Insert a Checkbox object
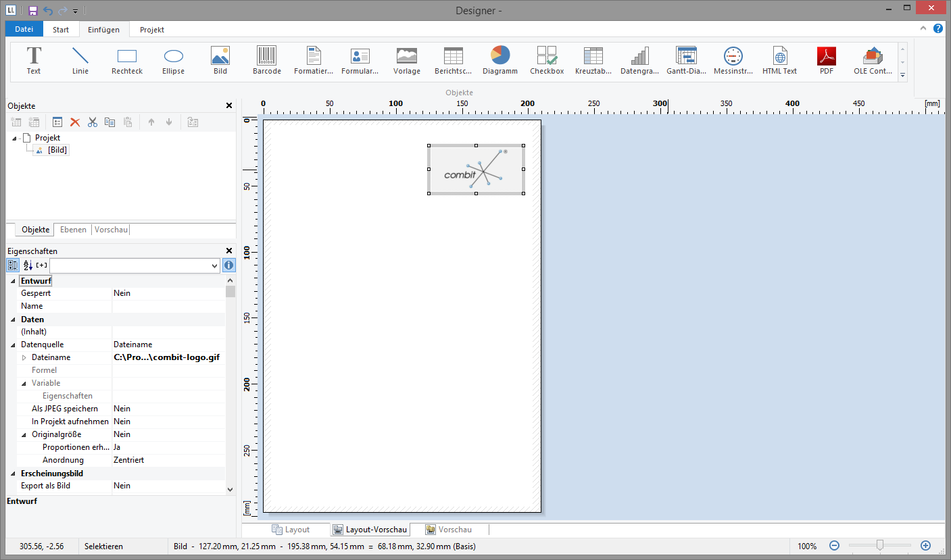This screenshot has width=951, height=560. pyautogui.click(x=546, y=60)
